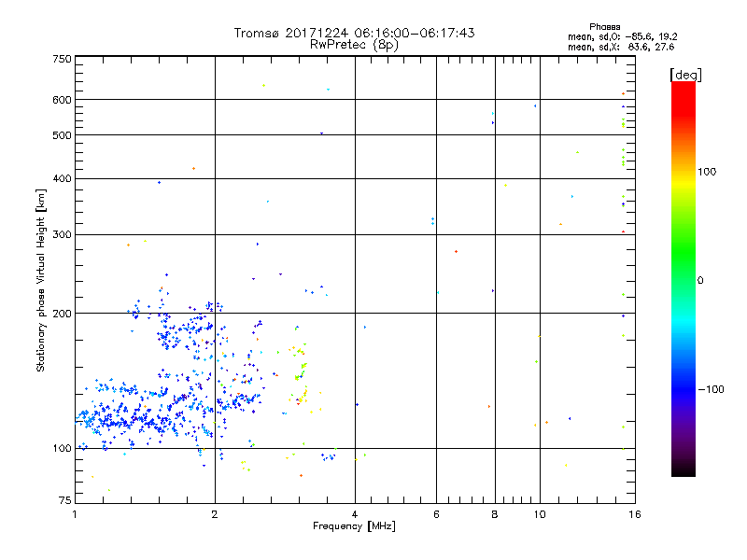Click the 16 tick label on frequency axis

(x=632, y=514)
